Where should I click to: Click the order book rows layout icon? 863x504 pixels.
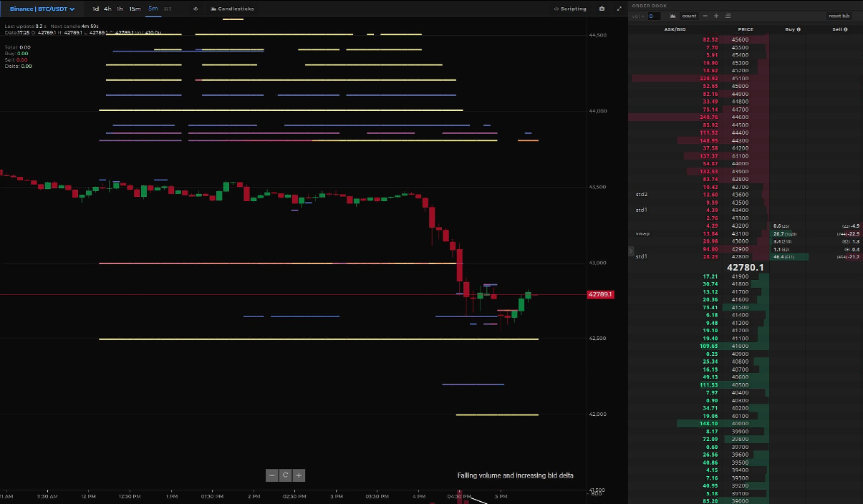728,16
